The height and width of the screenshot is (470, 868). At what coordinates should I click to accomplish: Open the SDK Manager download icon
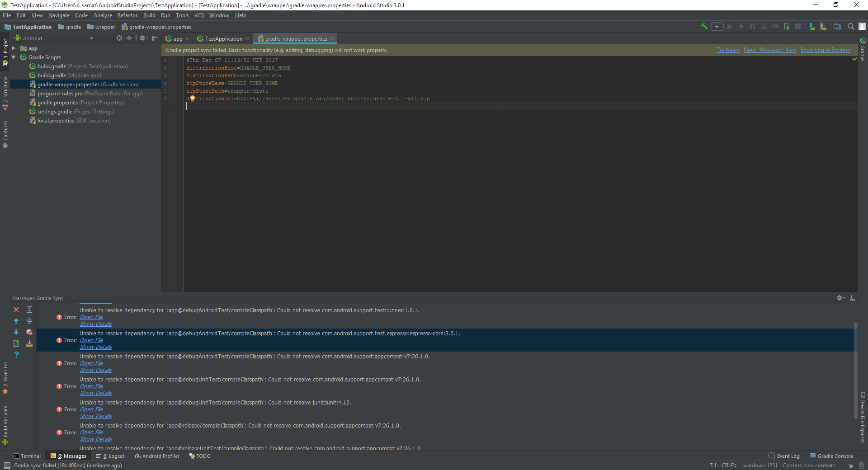(811, 27)
